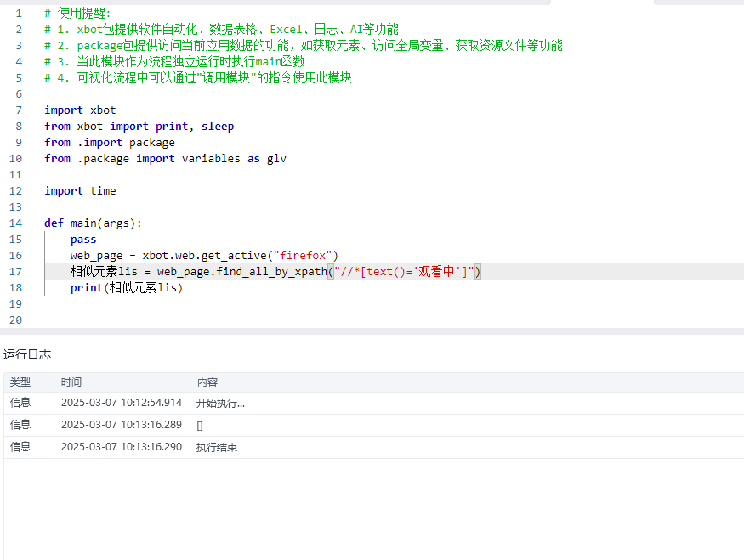Click line number 14 in gutter
The image size is (744, 560).
pyautogui.click(x=15, y=223)
